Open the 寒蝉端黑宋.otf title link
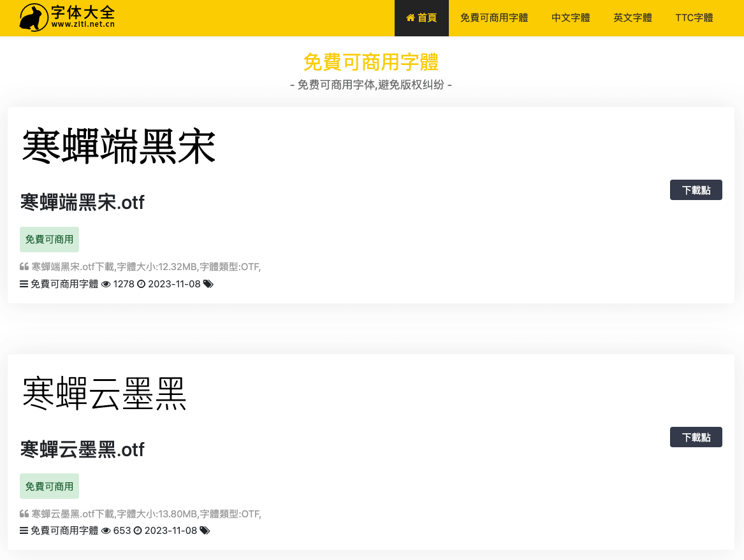This screenshot has width=744, height=560. [82, 203]
